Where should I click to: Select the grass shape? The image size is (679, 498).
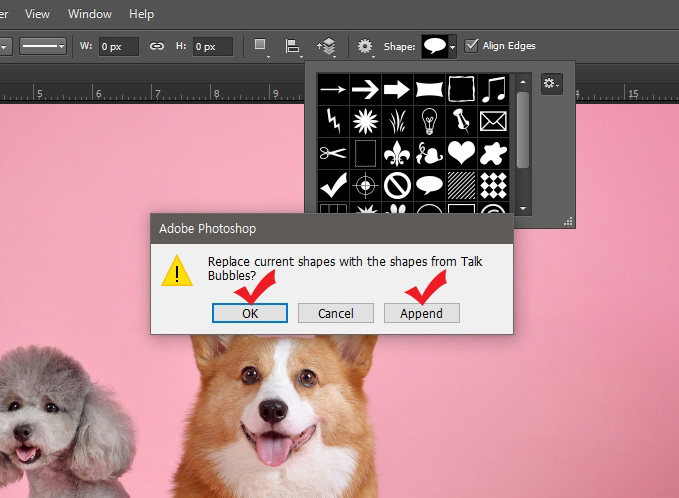[x=397, y=121]
